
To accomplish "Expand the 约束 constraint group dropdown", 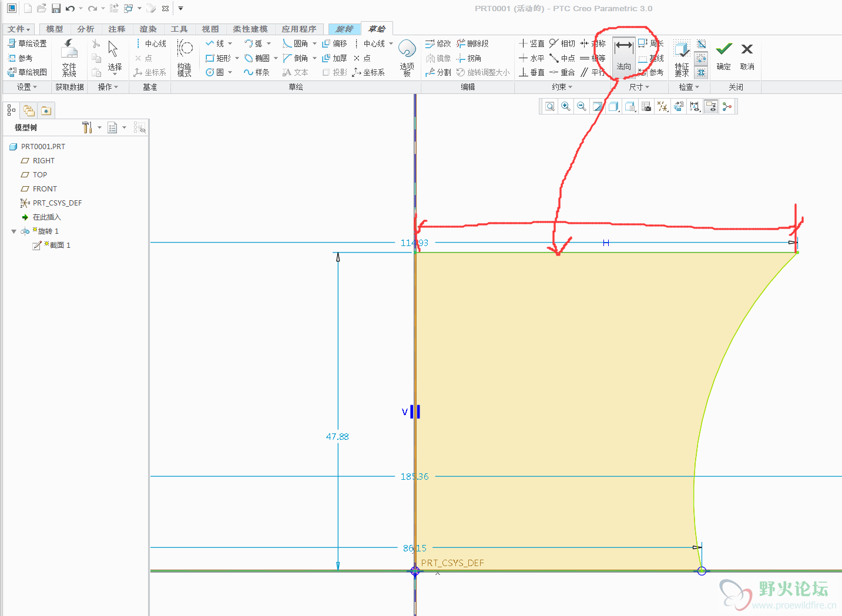I will click(562, 87).
